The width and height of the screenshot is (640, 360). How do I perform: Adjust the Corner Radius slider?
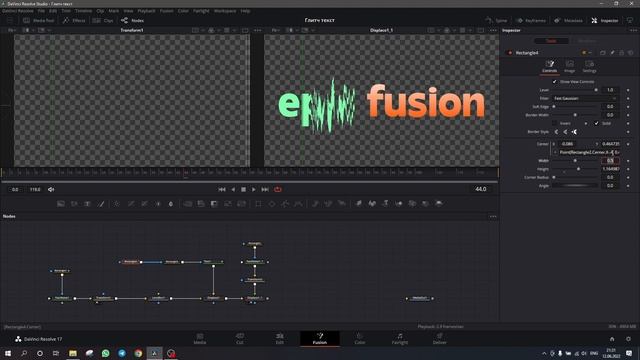(x=575, y=178)
